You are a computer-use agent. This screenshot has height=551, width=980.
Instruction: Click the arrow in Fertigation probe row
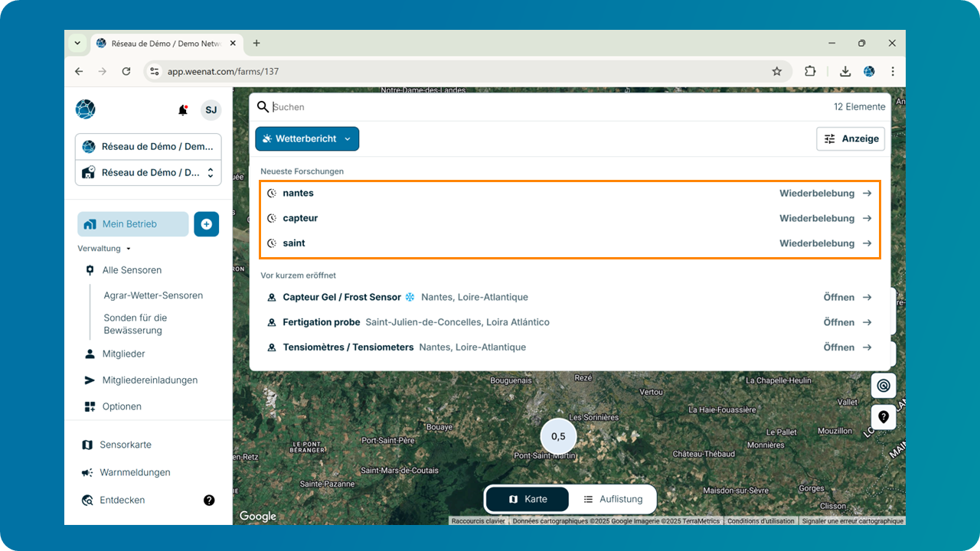pos(867,322)
